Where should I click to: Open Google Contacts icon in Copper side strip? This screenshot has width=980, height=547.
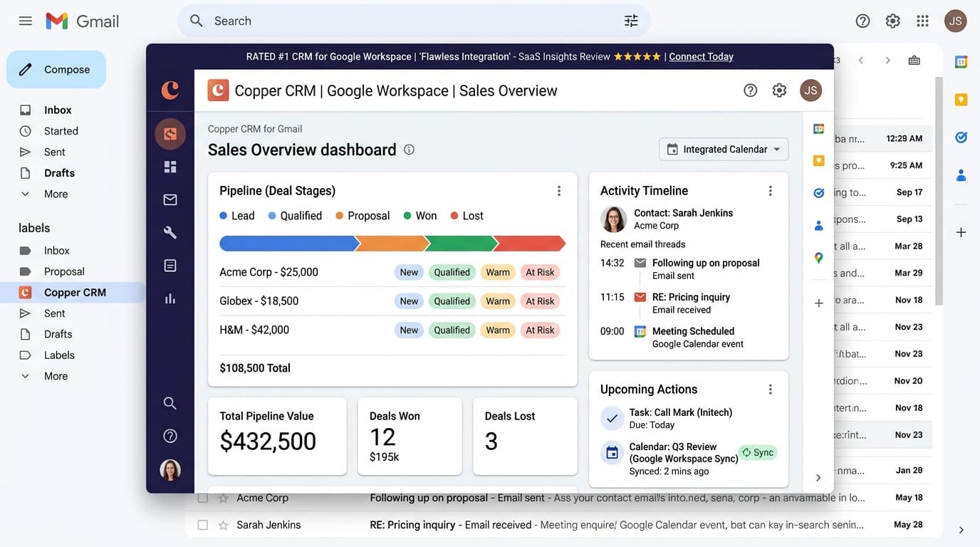(x=818, y=225)
